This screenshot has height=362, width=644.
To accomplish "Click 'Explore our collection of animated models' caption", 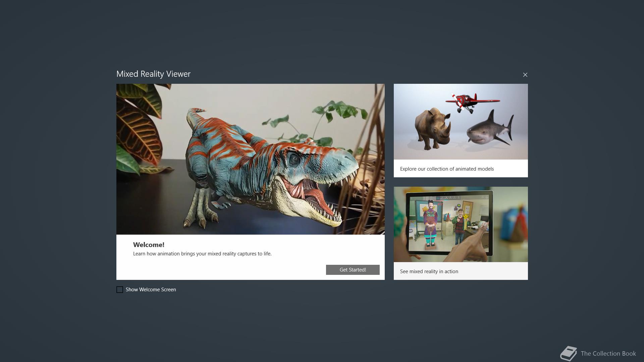I will coord(447,169).
